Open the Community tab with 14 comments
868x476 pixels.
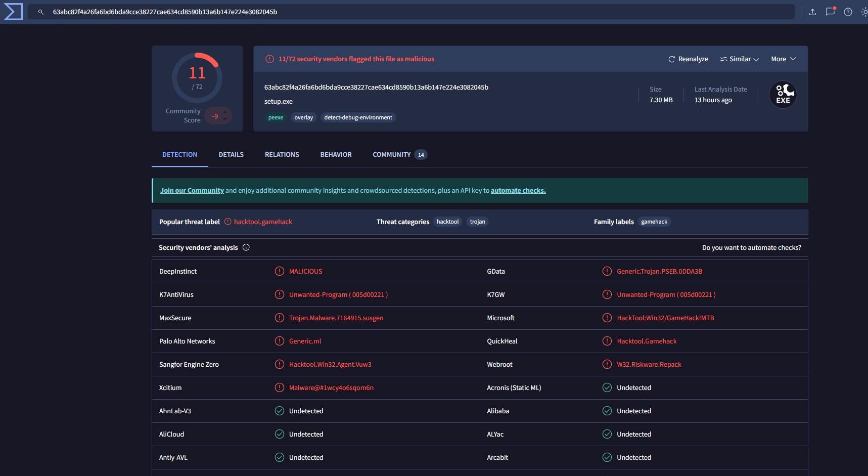pyautogui.click(x=400, y=155)
